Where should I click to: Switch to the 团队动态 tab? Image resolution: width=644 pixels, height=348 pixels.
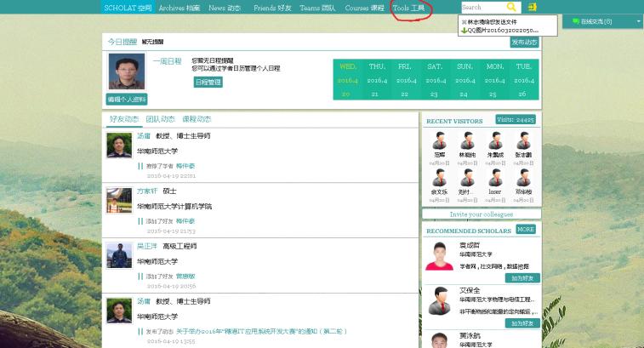click(160, 119)
